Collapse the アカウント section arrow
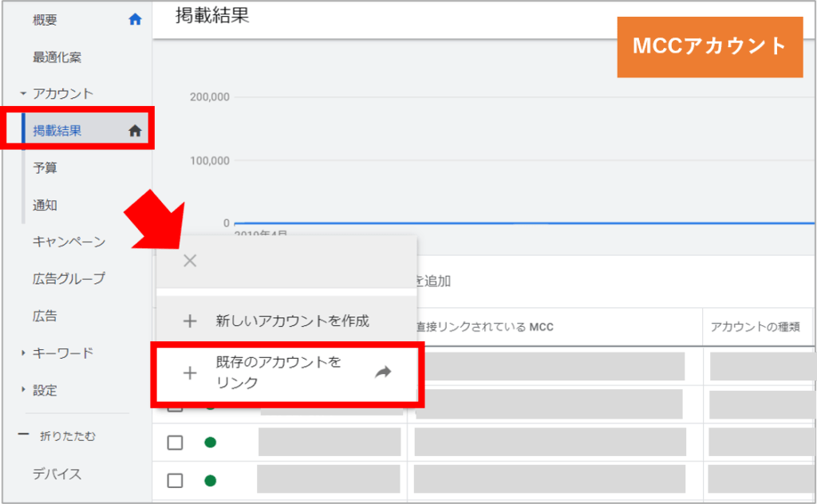The image size is (817, 504). 23,94
